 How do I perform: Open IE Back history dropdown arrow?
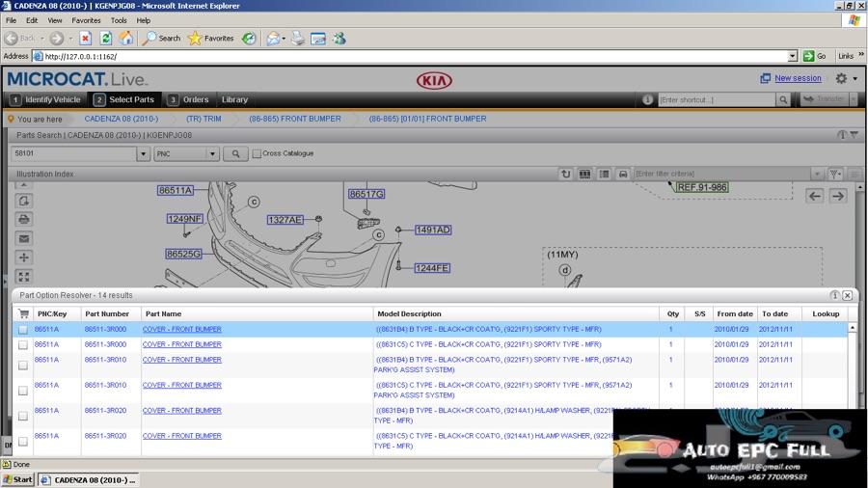click(41, 39)
